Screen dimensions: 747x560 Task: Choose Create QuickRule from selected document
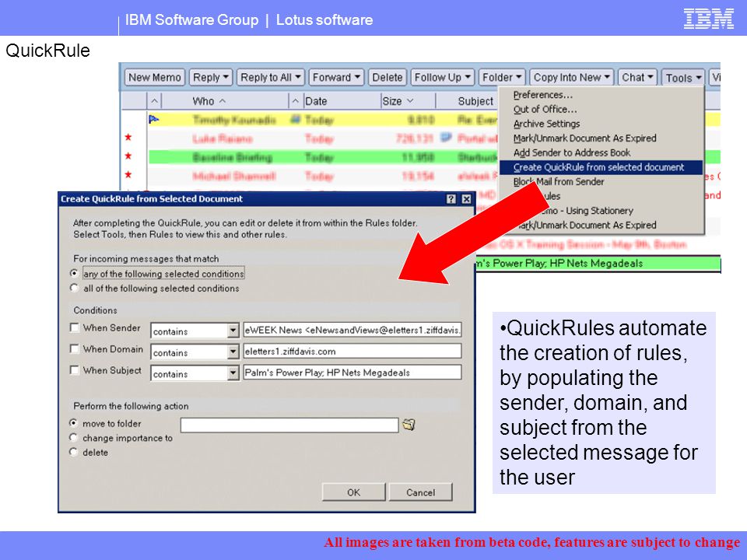601,167
